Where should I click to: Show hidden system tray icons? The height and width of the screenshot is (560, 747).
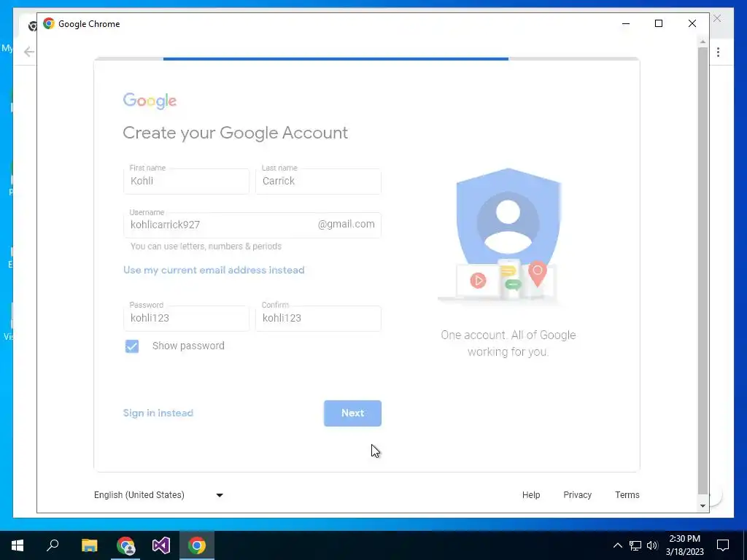coord(617,545)
